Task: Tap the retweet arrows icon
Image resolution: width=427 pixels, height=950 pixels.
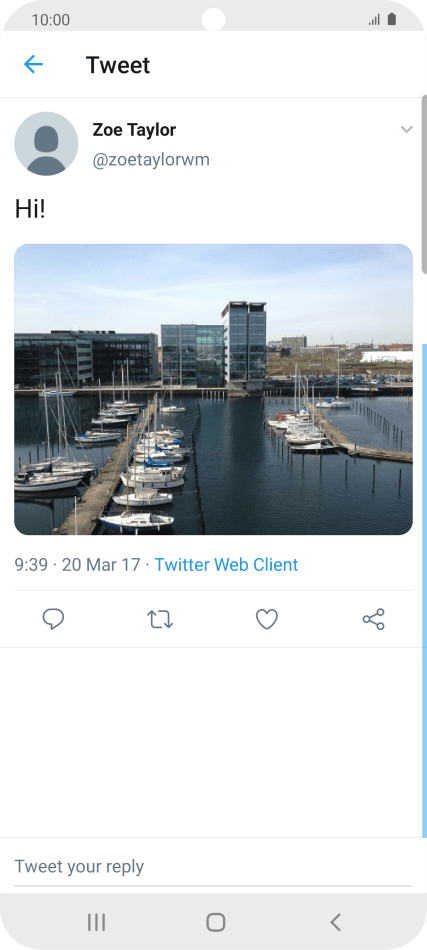Action: (x=160, y=619)
